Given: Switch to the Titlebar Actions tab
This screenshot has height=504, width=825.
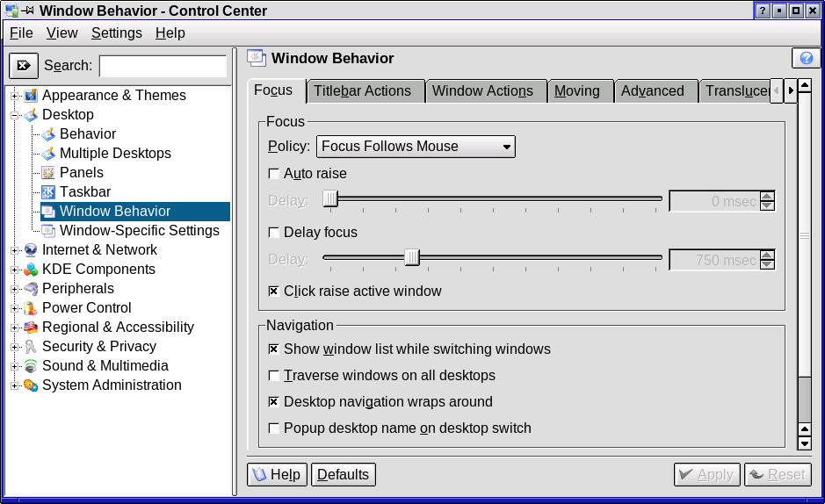Looking at the screenshot, I should (x=362, y=91).
